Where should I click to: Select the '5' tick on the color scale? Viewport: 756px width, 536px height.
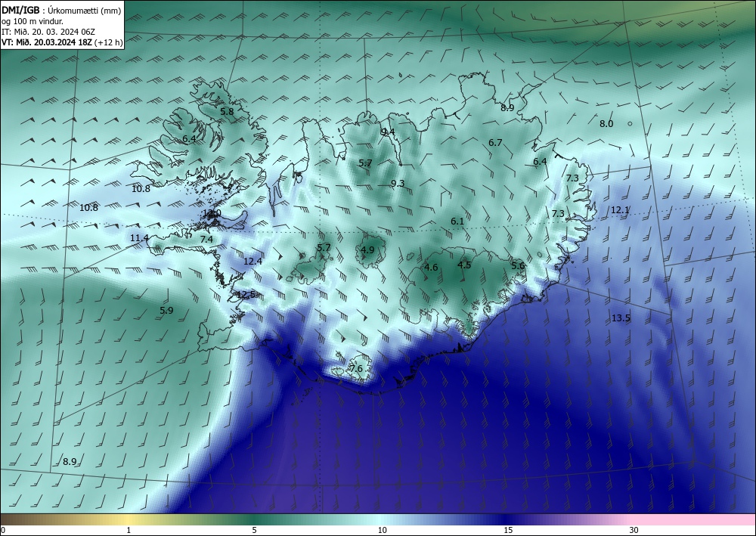254,530
